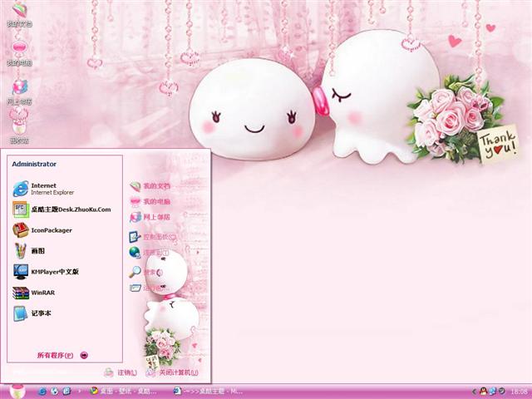Click the 18:08 taskbar clock
Screen dimensions: 532x399
[x=519, y=392]
